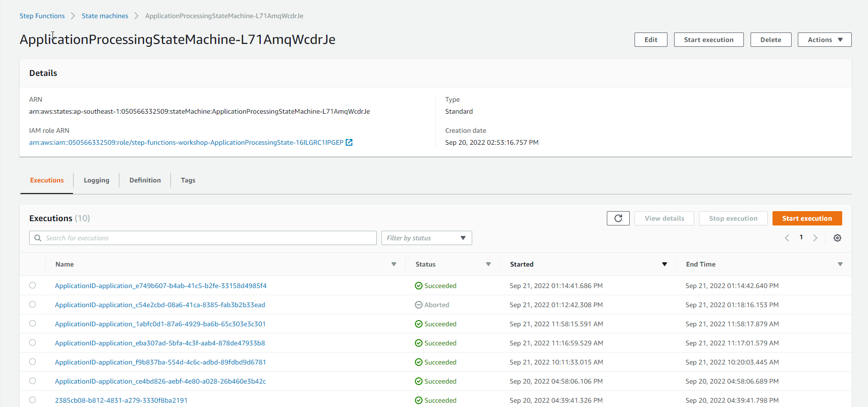Open the Actions dropdown menu
Viewport: 868px width, 407px height.
825,40
